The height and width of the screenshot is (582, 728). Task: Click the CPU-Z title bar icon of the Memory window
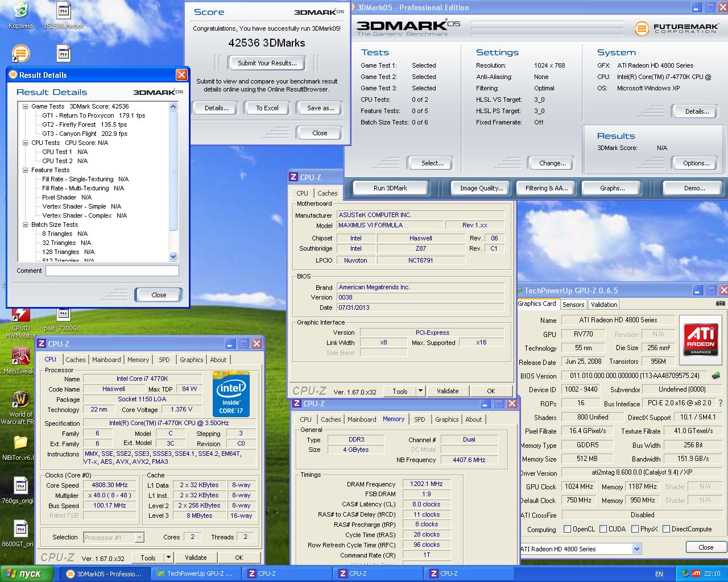click(x=296, y=404)
